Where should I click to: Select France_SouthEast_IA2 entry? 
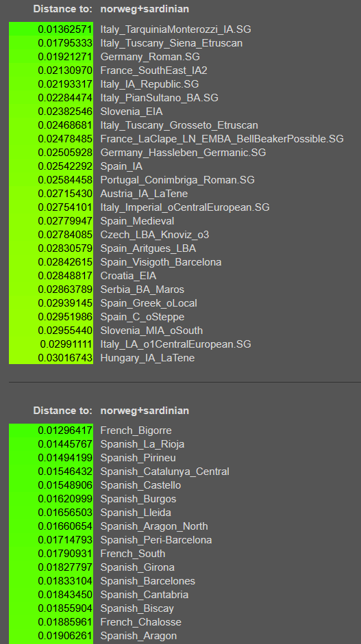coord(153,70)
